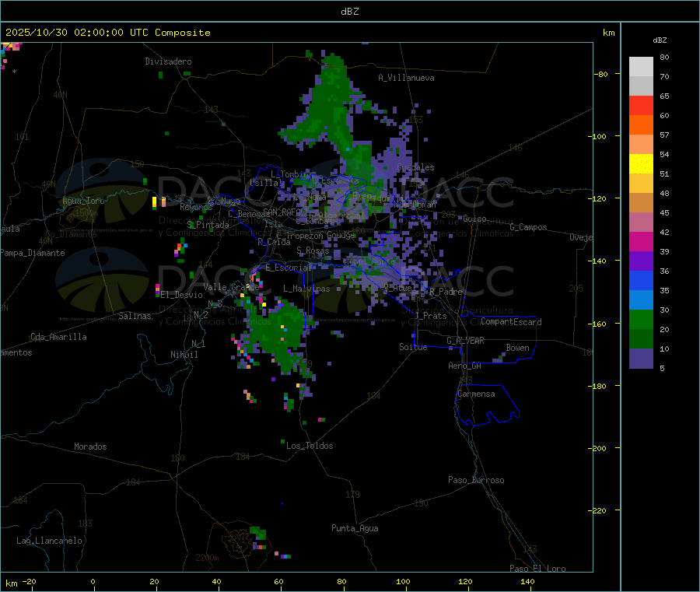Click the 'Paso_Barroso' map label
Screen dimensions: 700x592
point(476,480)
